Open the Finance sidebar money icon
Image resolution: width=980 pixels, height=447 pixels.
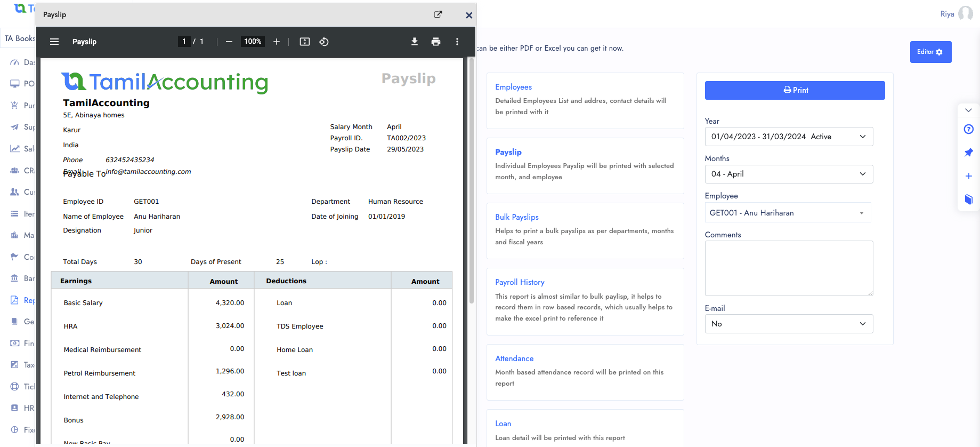pos(15,344)
